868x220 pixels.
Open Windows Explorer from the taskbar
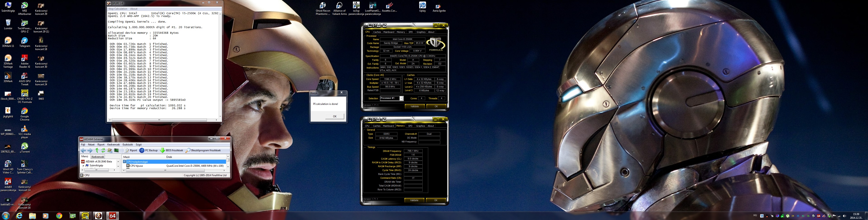(x=32, y=216)
